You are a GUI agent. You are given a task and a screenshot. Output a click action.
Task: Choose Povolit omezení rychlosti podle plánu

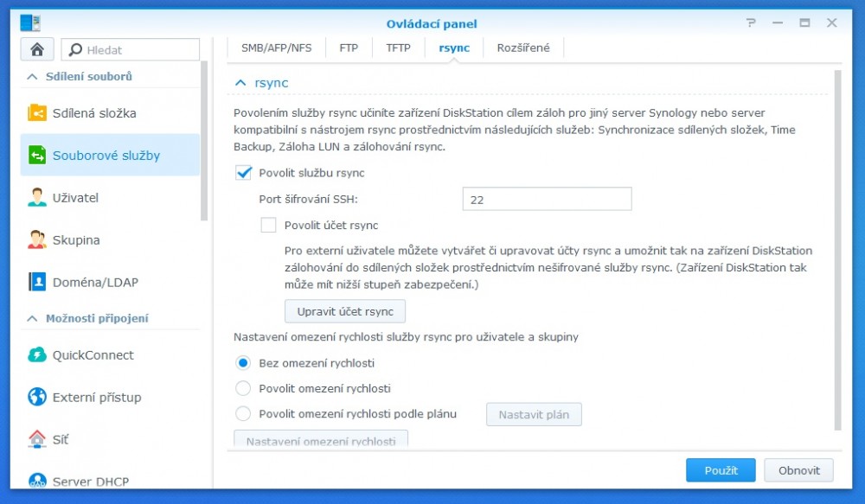[x=243, y=414]
